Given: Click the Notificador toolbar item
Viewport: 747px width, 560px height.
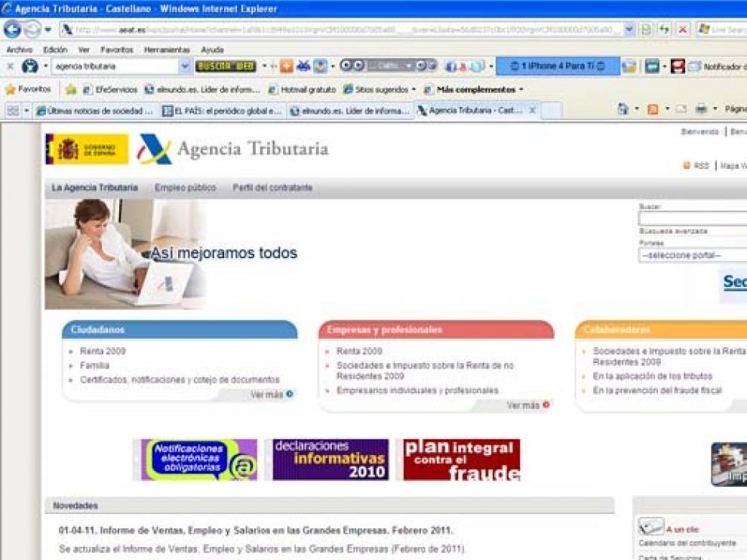Looking at the screenshot, I should click(x=718, y=66).
